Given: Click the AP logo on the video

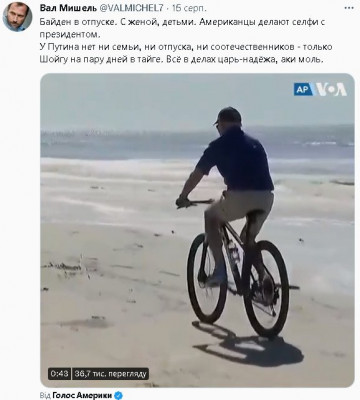Looking at the screenshot, I should (303, 89).
